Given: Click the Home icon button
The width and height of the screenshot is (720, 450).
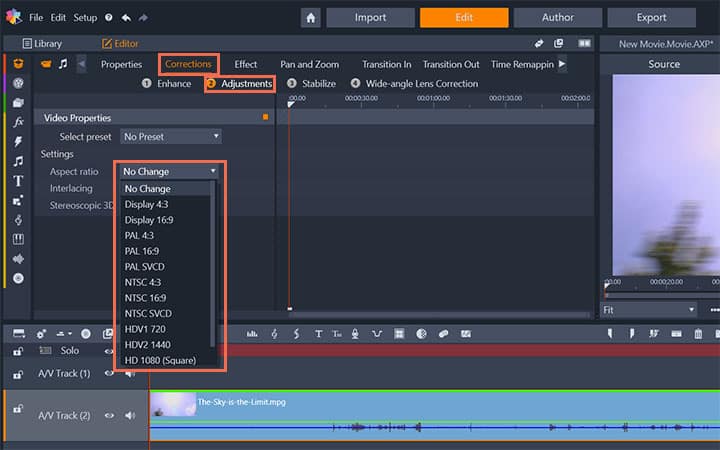Looking at the screenshot, I should click(x=311, y=18).
